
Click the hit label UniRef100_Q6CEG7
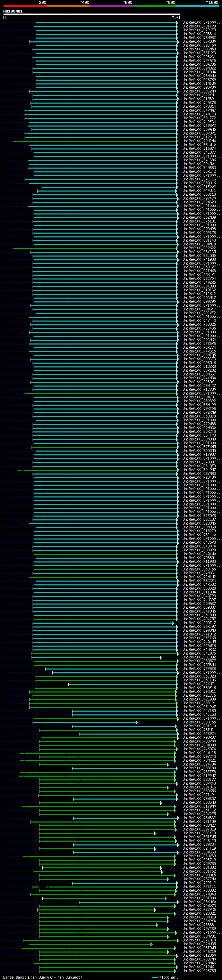[x=199, y=519]
